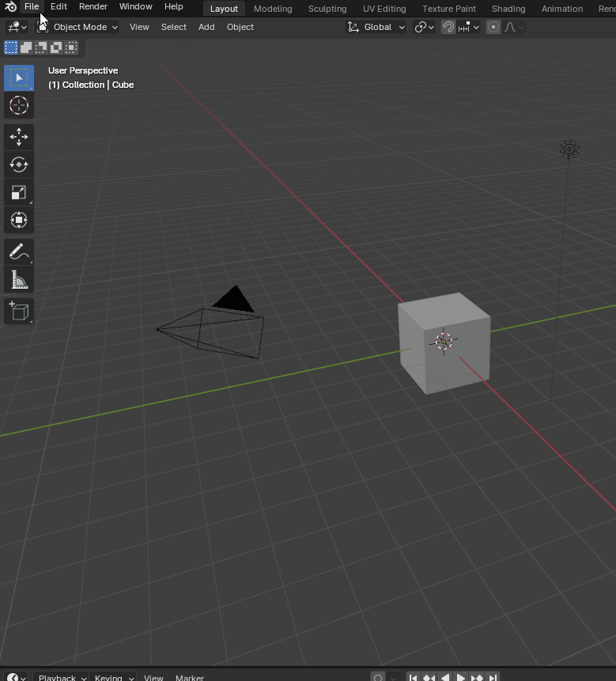
Task: Select the point light object in the viewport
Action: (569, 149)
